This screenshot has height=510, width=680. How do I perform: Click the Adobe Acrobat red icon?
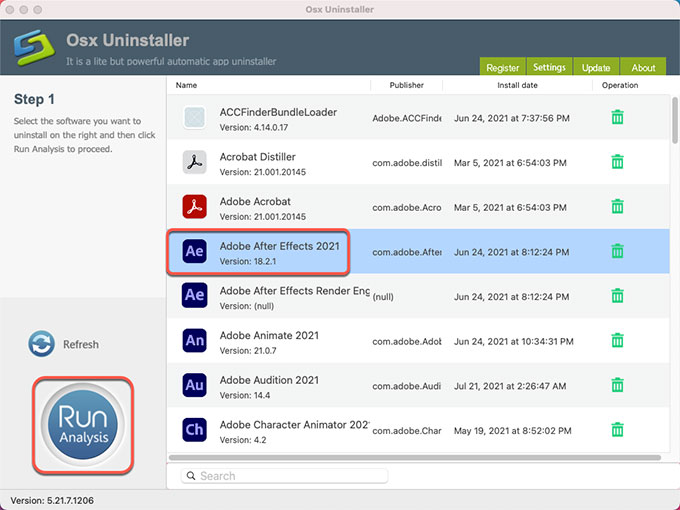coord(195,207)
